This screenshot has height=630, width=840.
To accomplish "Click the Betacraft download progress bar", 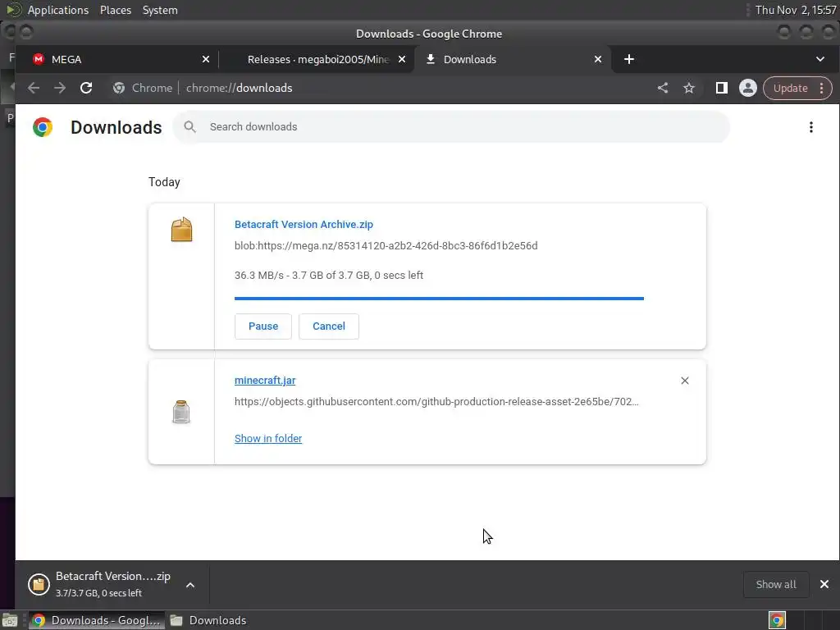I will pos(440,299).
